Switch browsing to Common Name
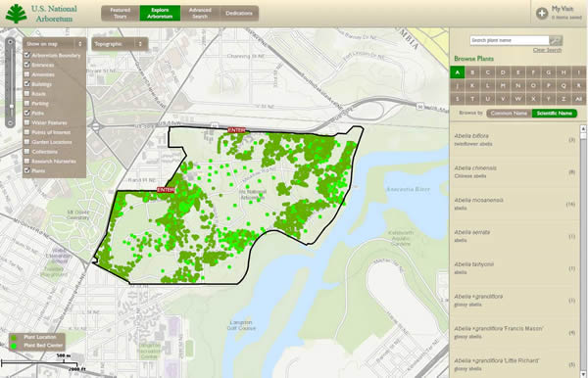 (509, 114)
